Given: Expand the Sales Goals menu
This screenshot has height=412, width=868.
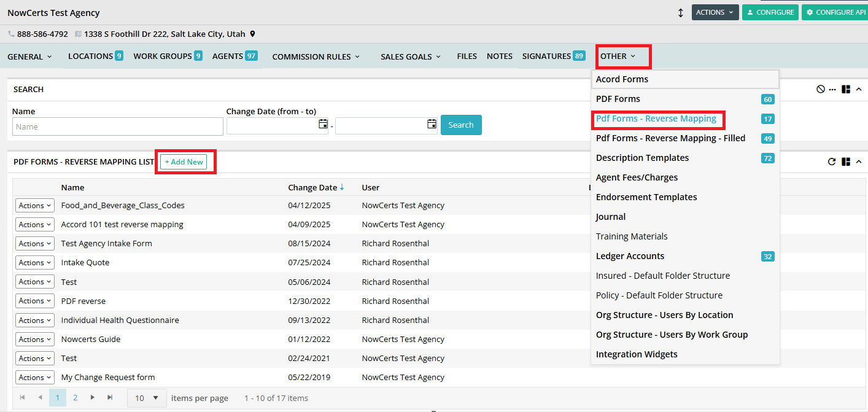Looking at the screenshot, I should coord(411,56).
